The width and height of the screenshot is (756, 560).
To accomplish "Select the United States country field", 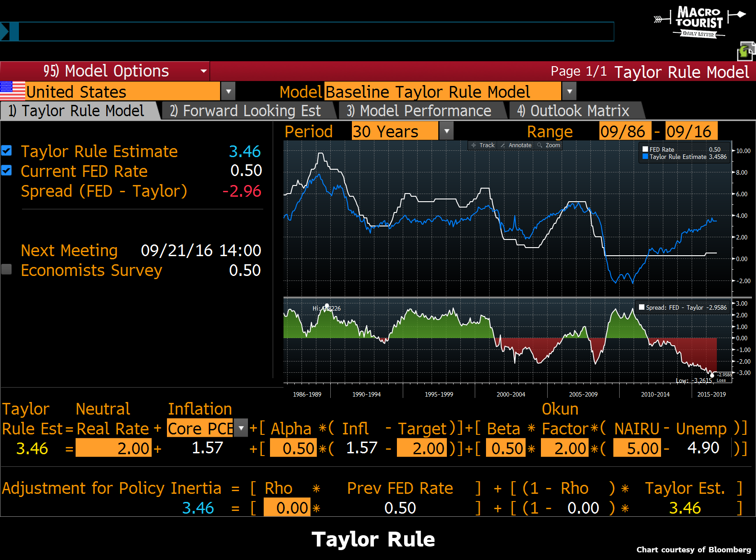I will [123, 91].
